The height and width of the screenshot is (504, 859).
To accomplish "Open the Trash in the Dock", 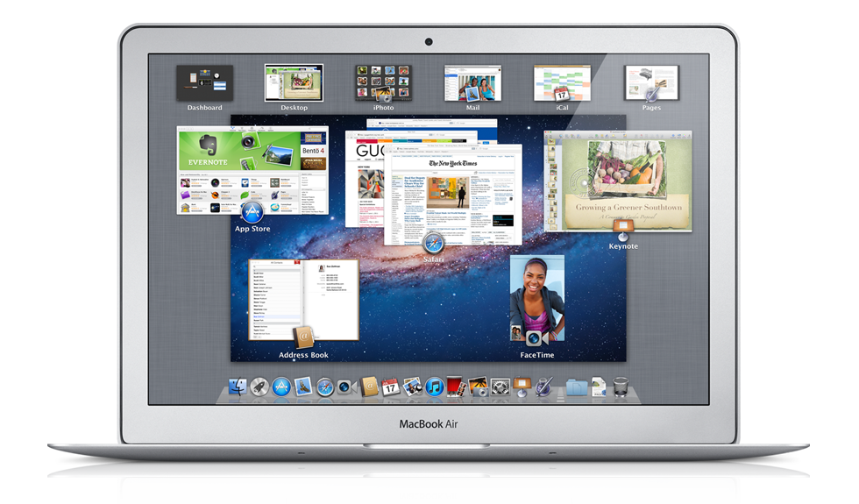I will [621, 387].
